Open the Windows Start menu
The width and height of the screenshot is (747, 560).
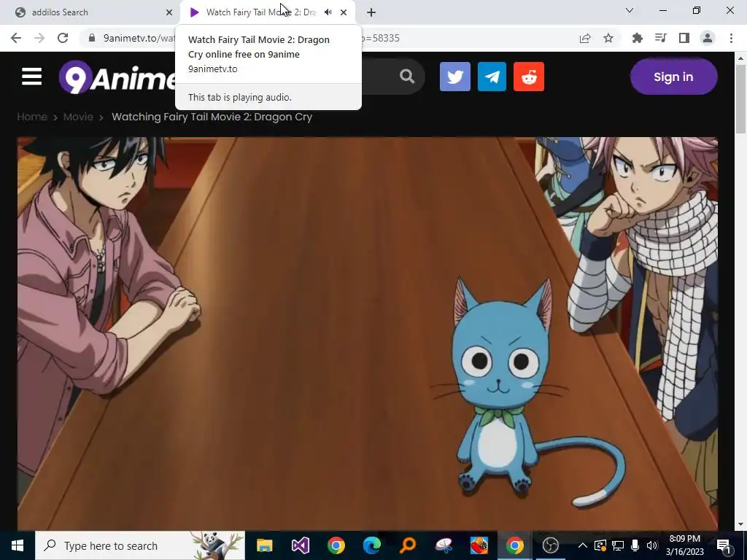tap(18, 545)
